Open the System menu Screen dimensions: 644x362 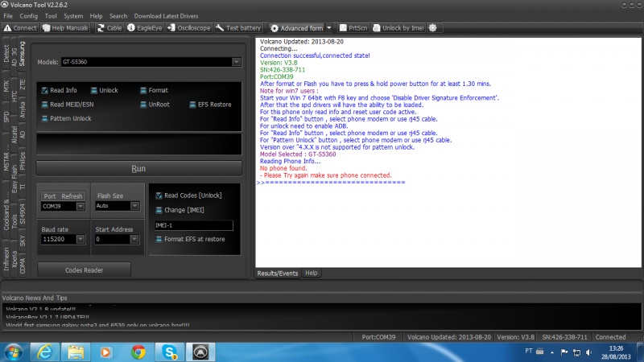pyautogui.click(x=73, y=16)
